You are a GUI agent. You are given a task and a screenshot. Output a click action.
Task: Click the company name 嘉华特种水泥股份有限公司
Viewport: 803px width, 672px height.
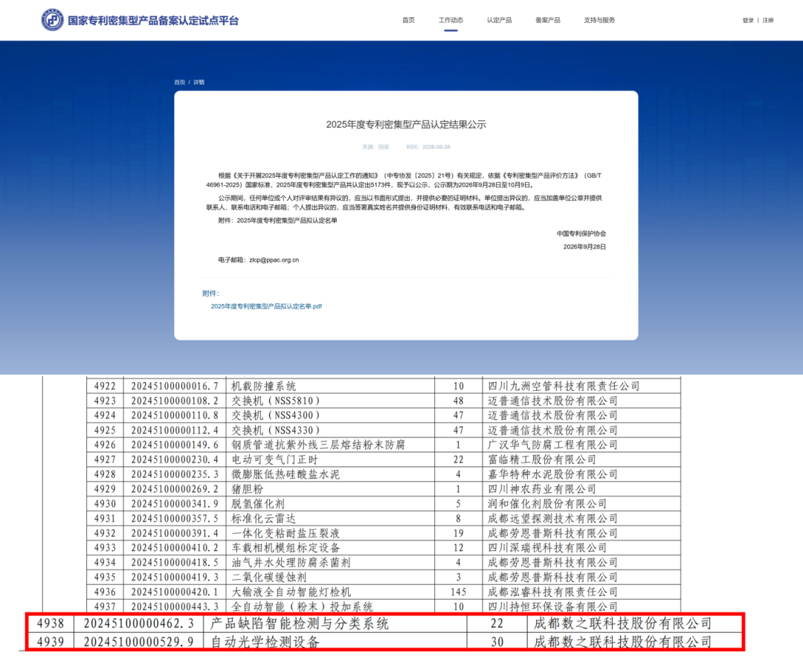[552, 474]
